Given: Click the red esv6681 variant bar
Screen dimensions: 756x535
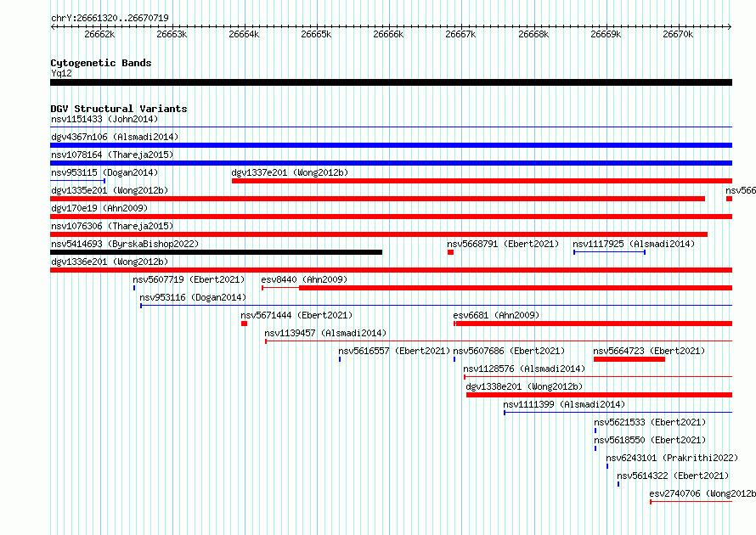Looking at the screenshot, I should [x=593, y=324].
